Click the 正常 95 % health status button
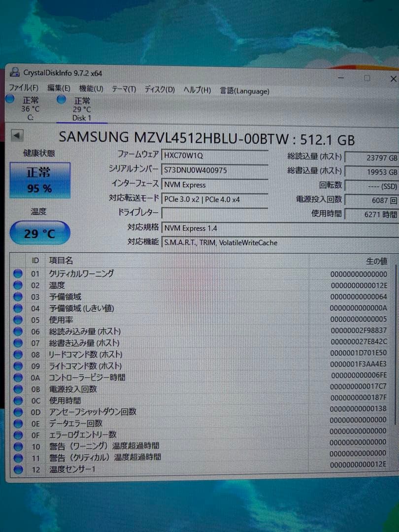This screenshot has width=399, height=532. (x=40, y=180)
